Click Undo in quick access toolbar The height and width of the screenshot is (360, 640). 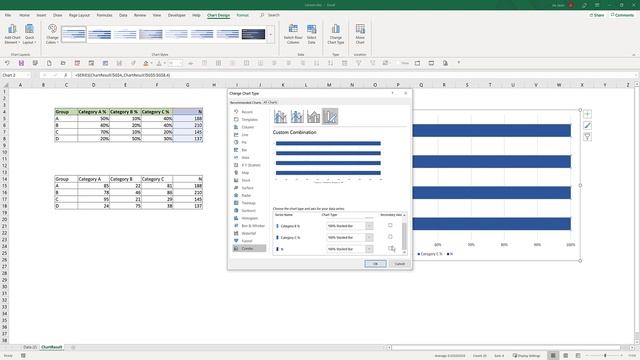[x=7, y=63]
